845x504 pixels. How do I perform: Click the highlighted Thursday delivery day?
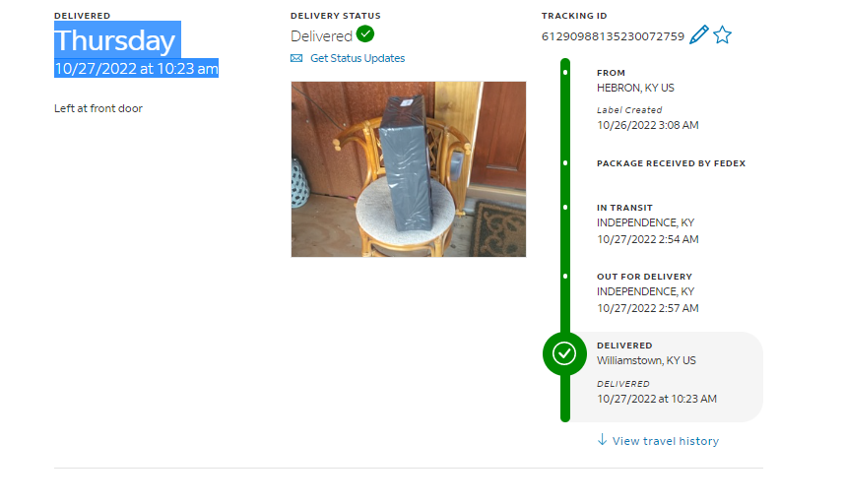click(115, 40)
